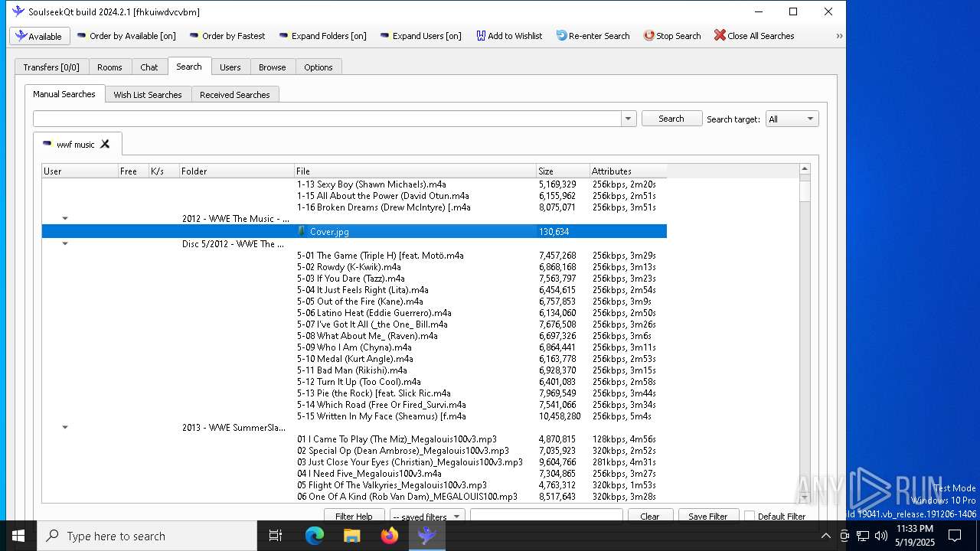This screenshot has height=551, width=980.
Task: Open the saved filters dropdown
Action: tap(426, 516)
